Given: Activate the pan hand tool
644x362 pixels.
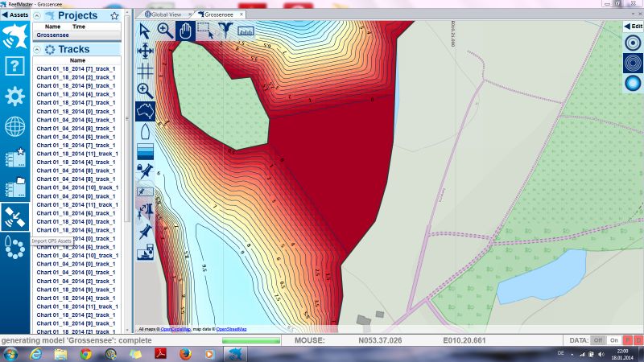Looking at the screenshot, I should 185,31.
